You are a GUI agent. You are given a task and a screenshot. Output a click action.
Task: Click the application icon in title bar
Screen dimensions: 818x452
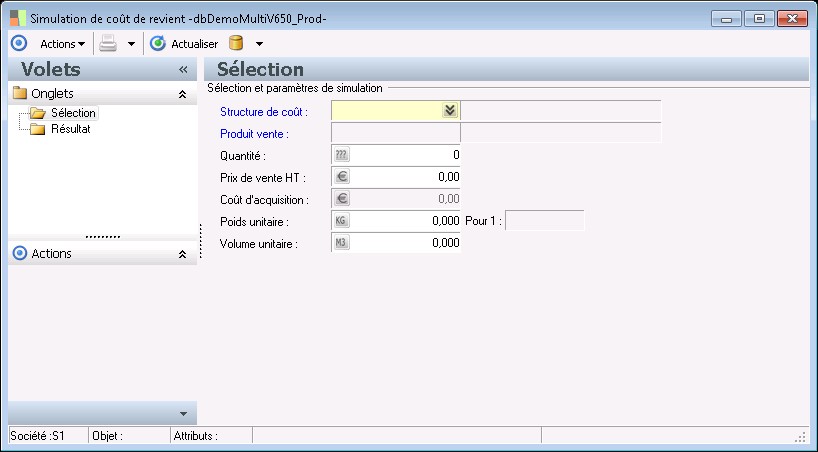click(18, 18)
